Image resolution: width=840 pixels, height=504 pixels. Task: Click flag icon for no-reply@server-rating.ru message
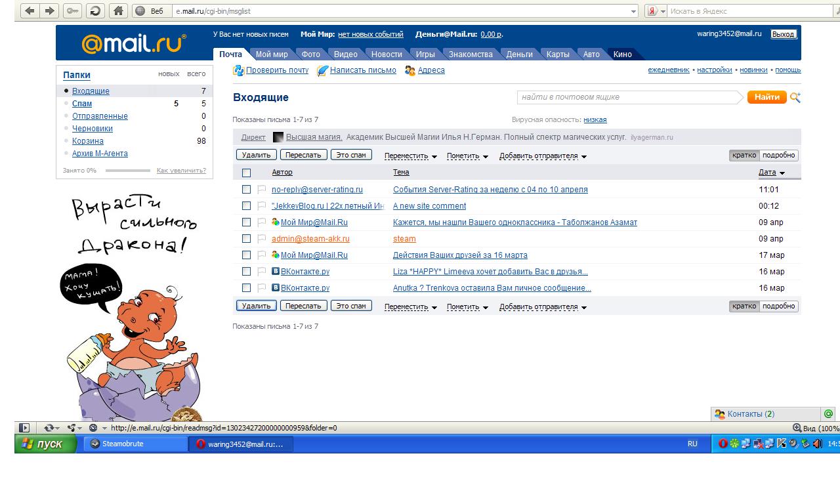(x=262, y=190)
